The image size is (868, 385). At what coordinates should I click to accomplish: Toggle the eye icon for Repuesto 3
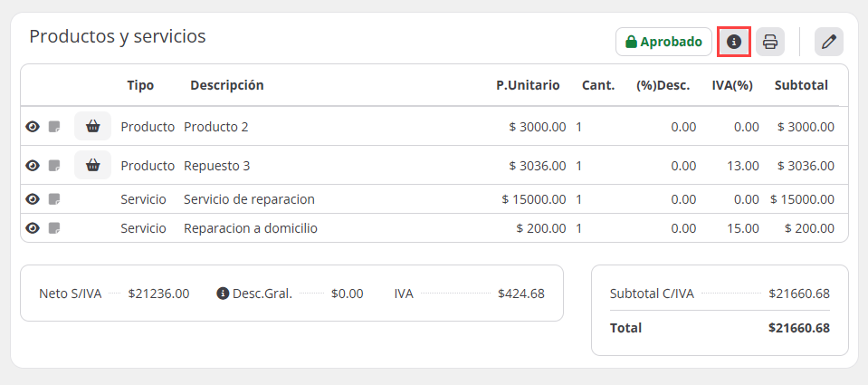pyautogui.click(x=33, y=166)
